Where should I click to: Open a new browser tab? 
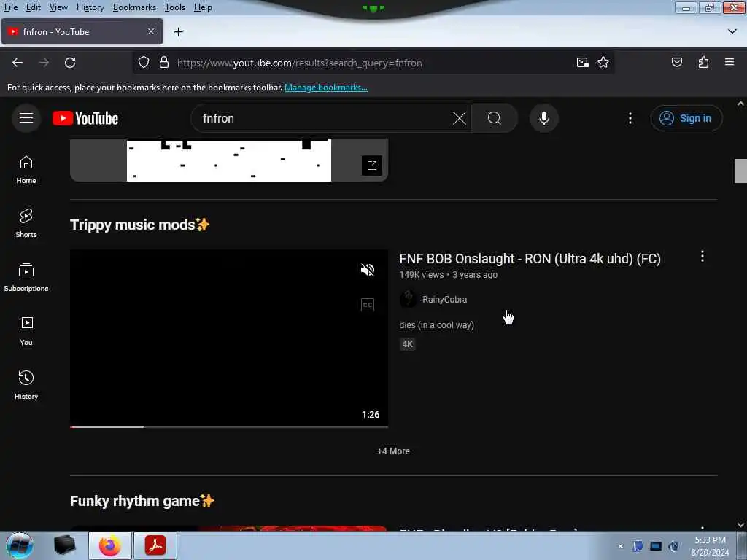[x=178, y=32]
